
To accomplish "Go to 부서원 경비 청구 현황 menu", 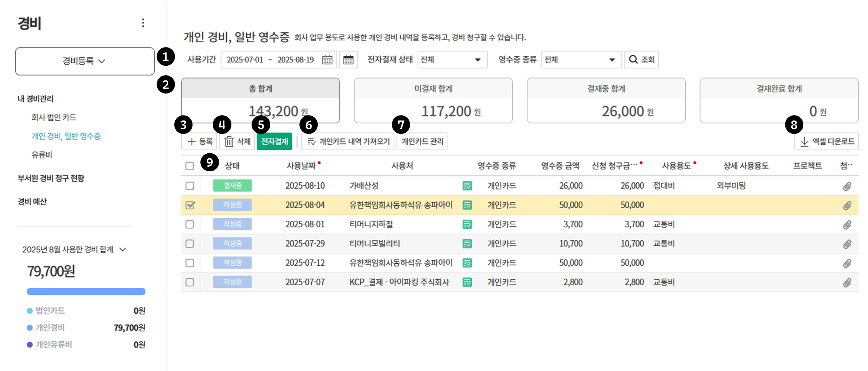I will (x=51, y=178).
